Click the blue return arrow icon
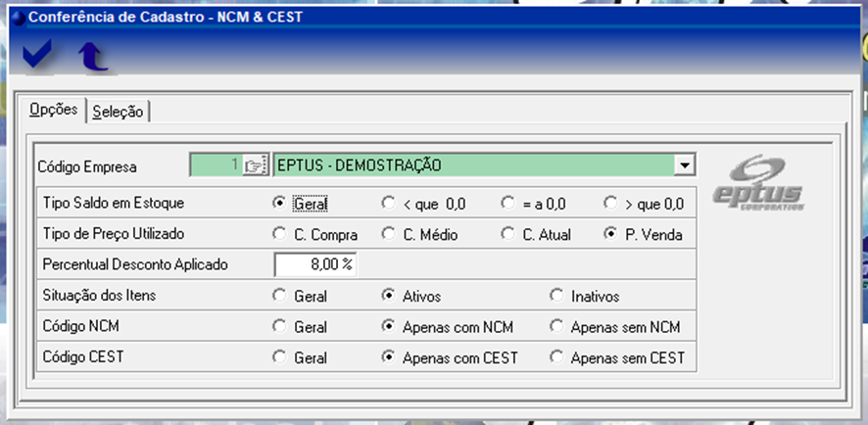The width and height of the screenshot is (868, 425). pos(93,57)
